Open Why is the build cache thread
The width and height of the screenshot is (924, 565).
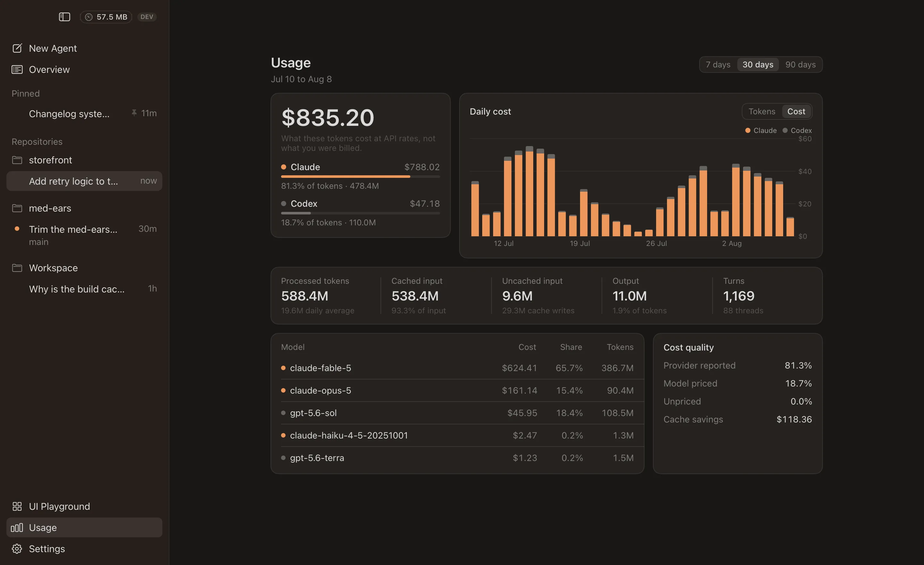point(84,289)
